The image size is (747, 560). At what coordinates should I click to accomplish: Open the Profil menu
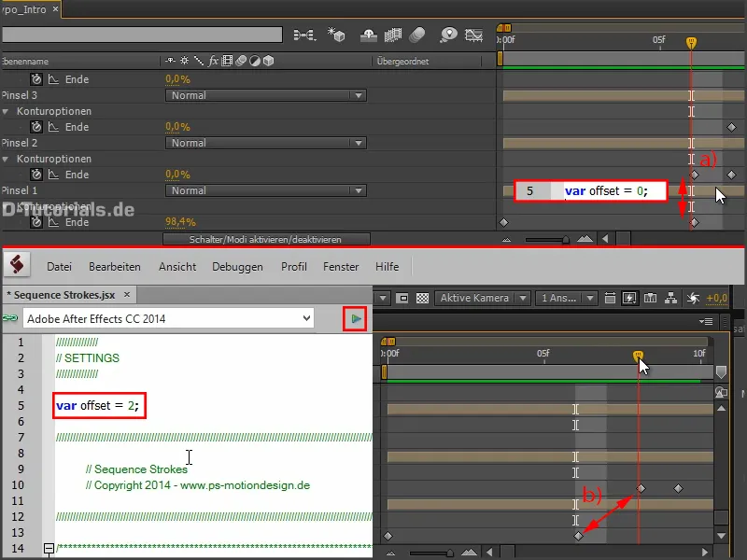click(293, 267)
